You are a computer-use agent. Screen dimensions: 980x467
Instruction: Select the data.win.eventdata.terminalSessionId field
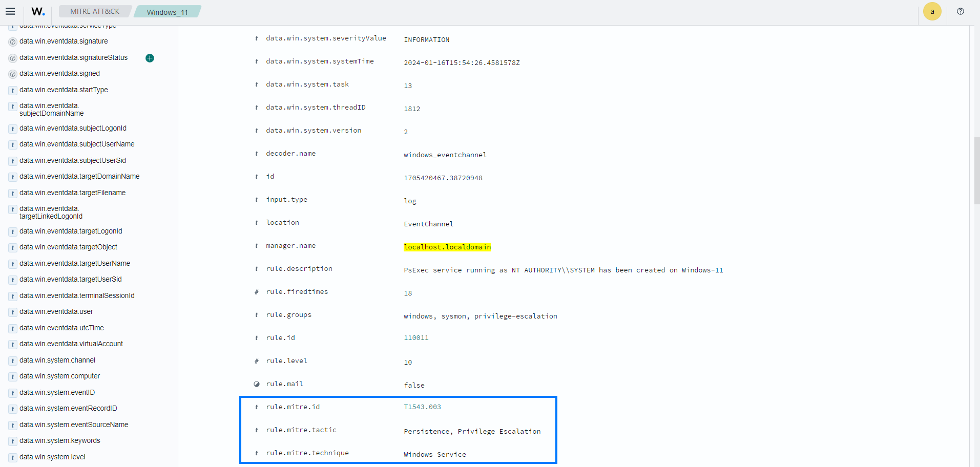77,295
